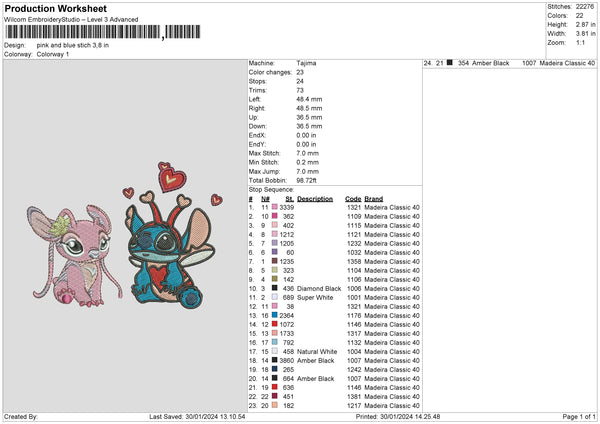This screenshot has width=600, height=424.
Task: Click the code '1381' in stop row 22
Action: [354, 396]
